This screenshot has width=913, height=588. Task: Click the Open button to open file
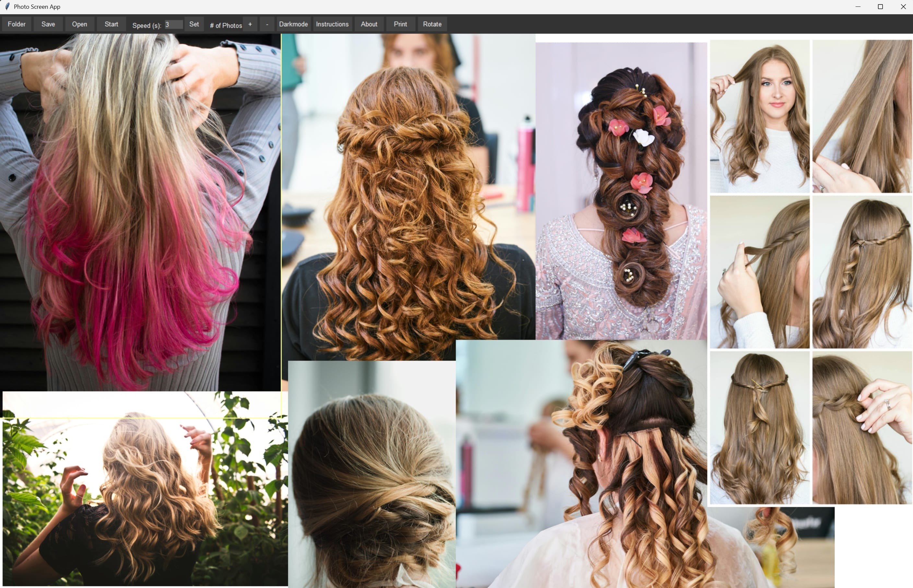click(79, 24)
